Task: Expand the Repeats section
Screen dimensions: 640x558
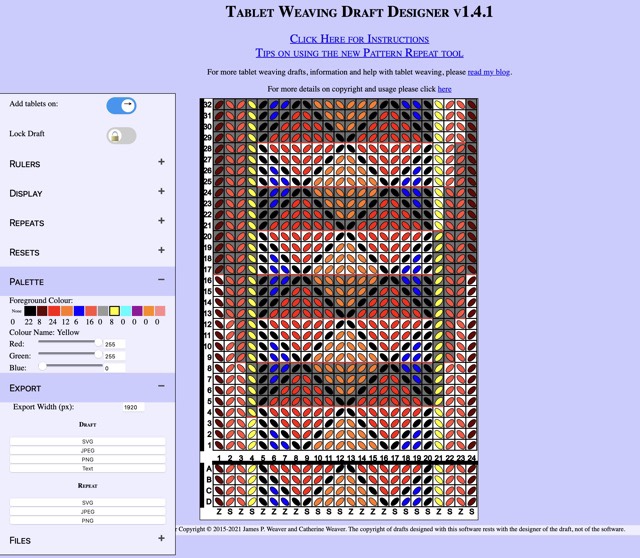Action: point(161,221)
